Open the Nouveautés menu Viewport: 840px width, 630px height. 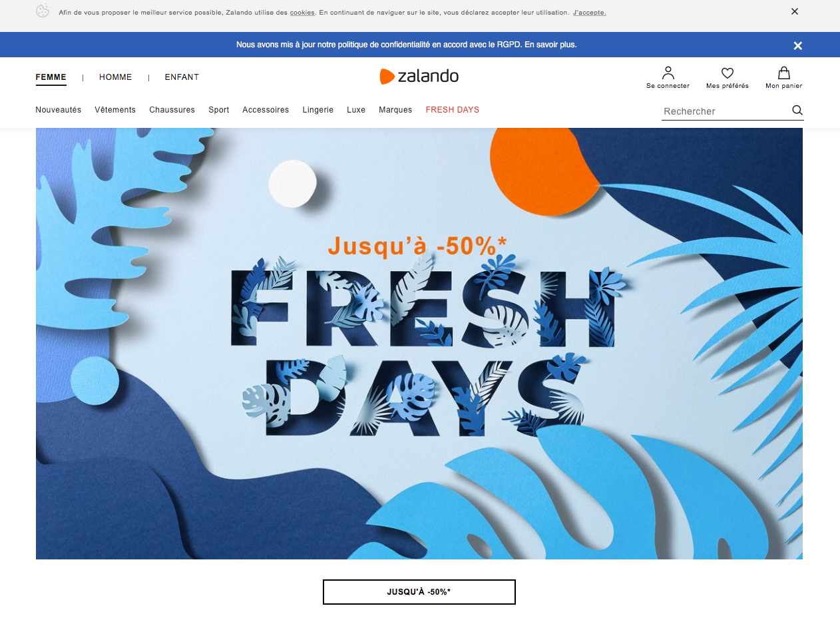tap(59, 110)
